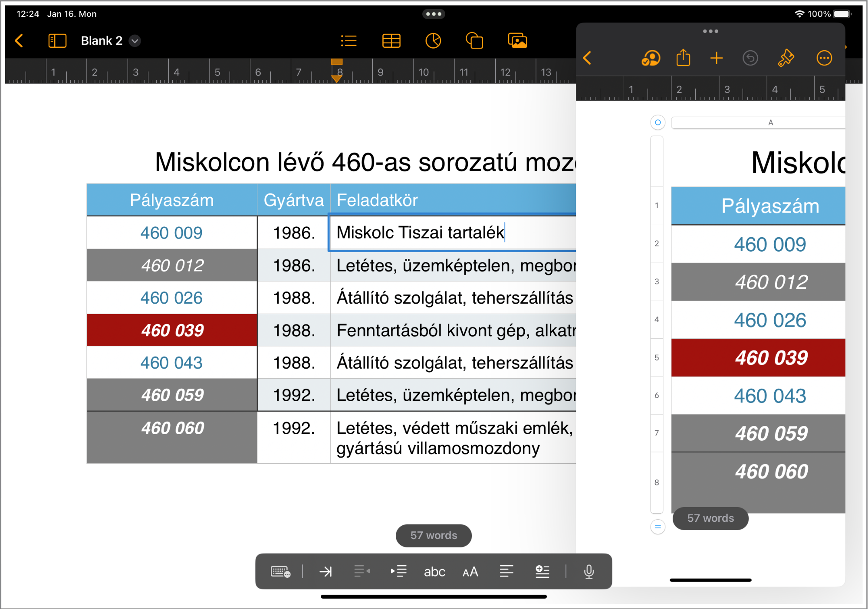The image size is (868, 609).
Task: Insert a table from the toolbar
Action: pyautogui.click(x=391, y=41)
